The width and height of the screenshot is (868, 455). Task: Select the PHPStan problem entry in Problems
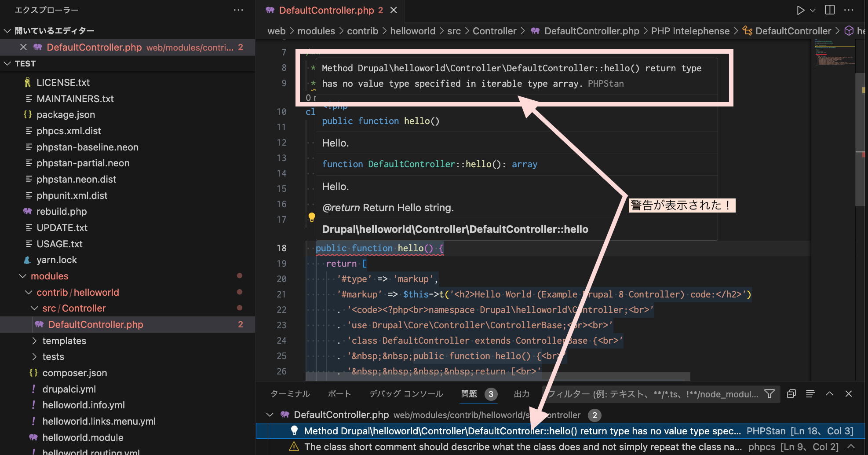pos(484,431)
